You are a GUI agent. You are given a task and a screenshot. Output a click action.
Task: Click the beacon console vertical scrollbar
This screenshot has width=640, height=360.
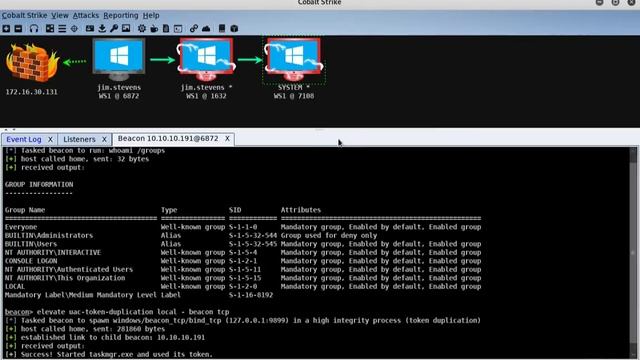(633, 253)
